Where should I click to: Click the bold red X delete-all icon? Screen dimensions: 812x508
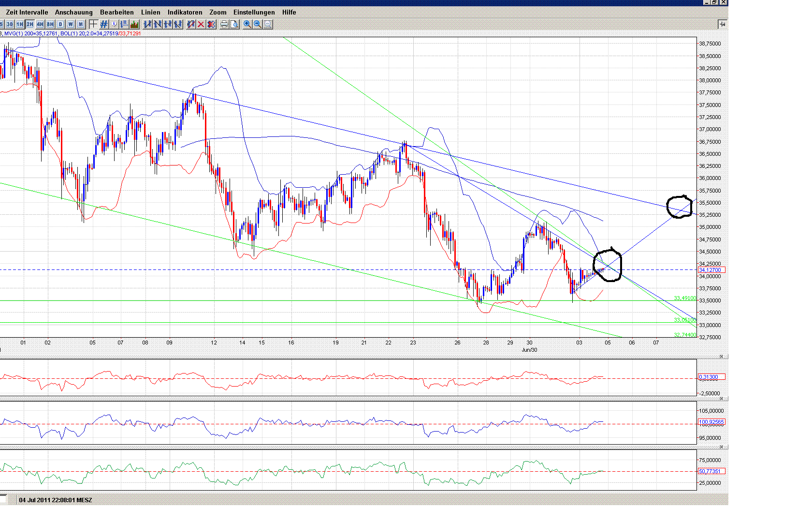(211, 24)
